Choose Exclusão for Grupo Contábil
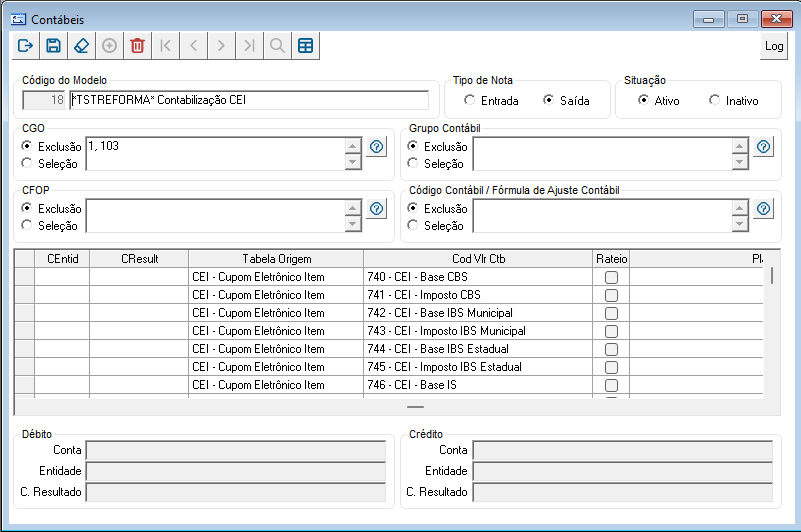This screenshot has width=801, height=532. (x=437, y=147)
